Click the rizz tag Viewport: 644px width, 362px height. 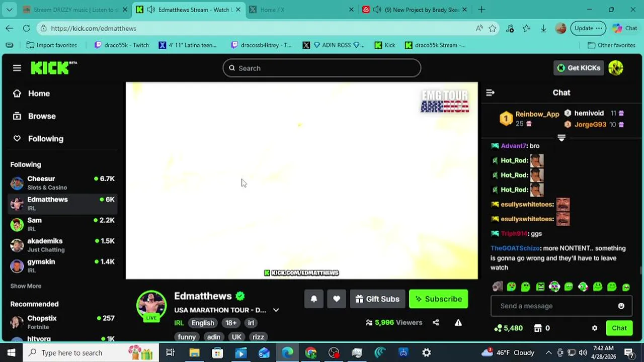(258, 337)
